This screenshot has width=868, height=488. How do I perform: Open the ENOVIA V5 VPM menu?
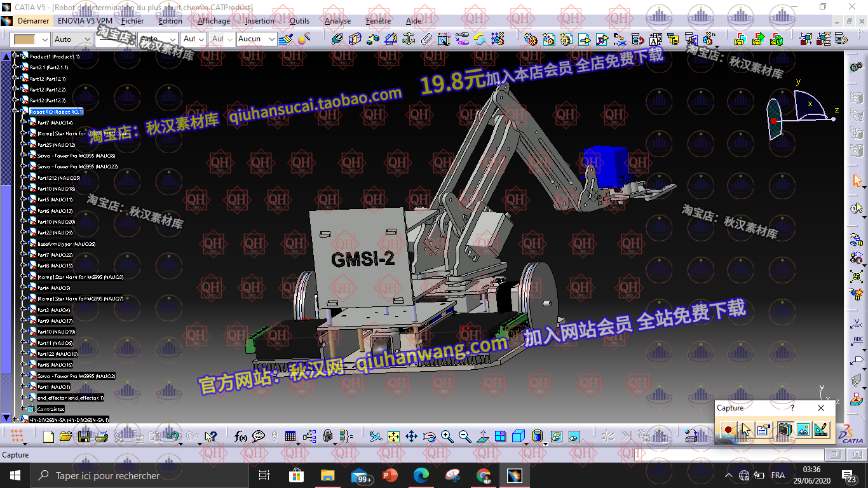85,20
